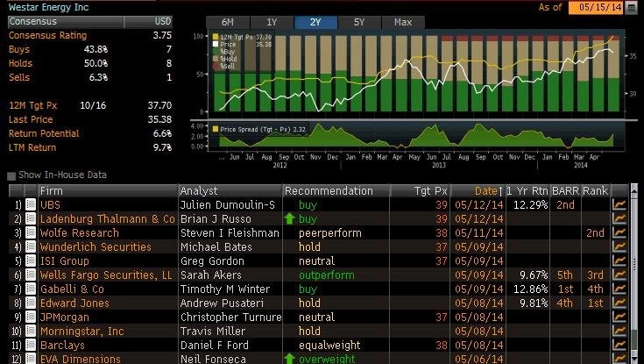644x364 pixels.
Task: Select Gabelli & Co firm link
Action: (72, 289)
